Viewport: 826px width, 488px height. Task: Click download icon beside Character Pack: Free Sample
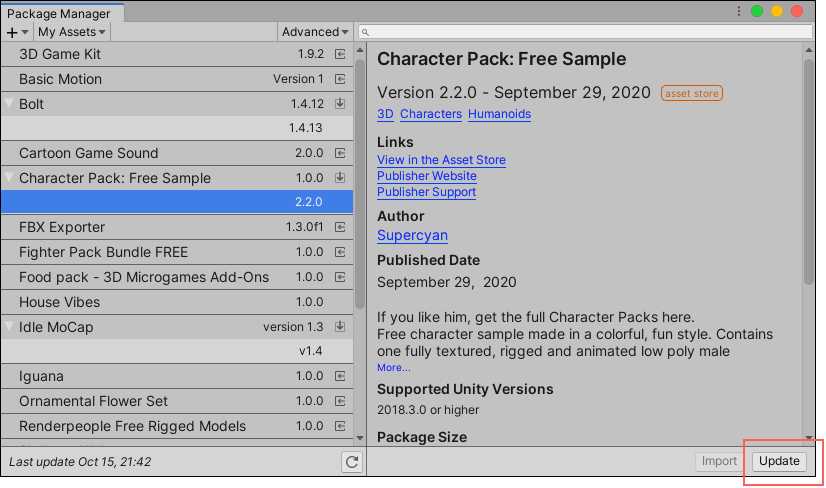[340, 178]
